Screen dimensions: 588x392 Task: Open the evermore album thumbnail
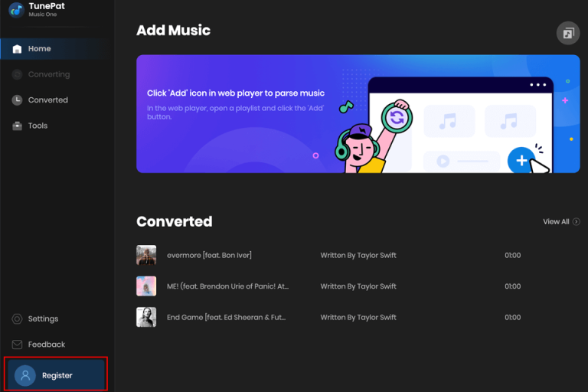146,255
